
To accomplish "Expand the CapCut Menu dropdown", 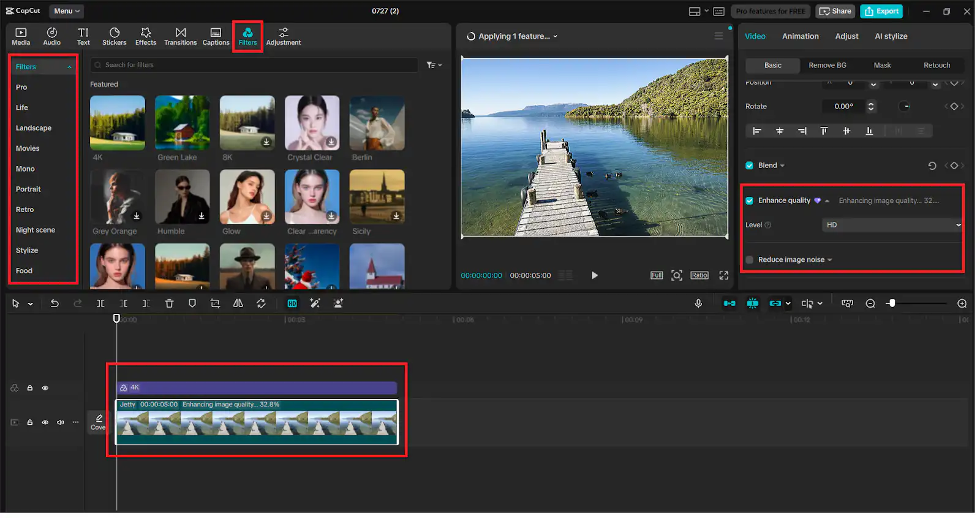I will point(66,11).
